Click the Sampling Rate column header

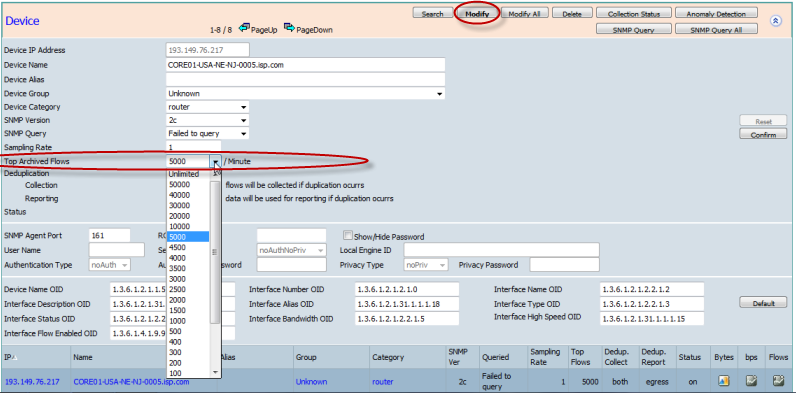tap(545, 357)
